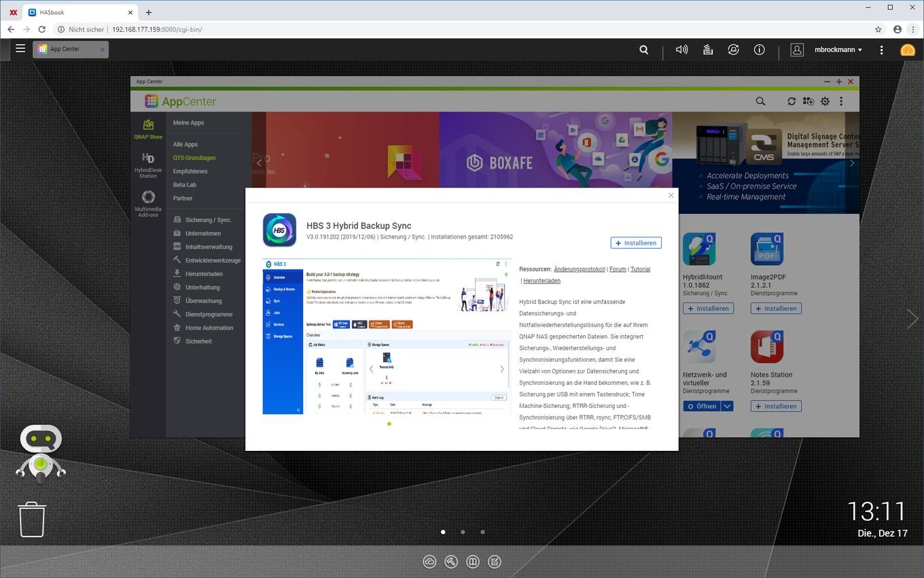Open Beta Lab category
Screen dimensions: 924x578
pyautogui.click(x=184, y=185)
